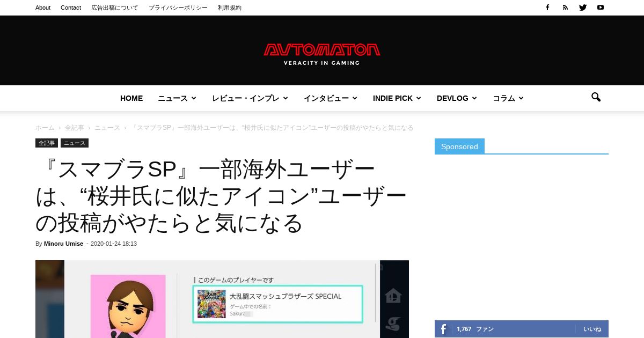Image resolution: width=644 pixels, height=338 pixels.
Task: Open the About link
Action: point(43,8)
